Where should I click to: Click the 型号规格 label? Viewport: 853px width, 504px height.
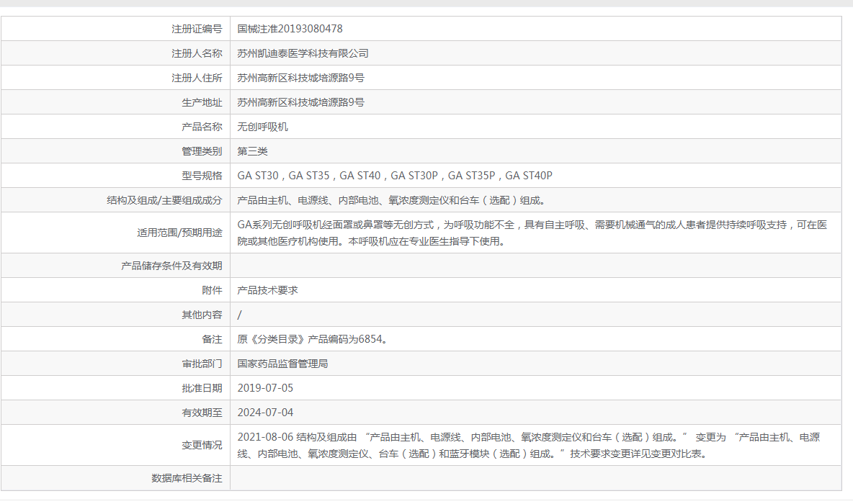(202, 176)
